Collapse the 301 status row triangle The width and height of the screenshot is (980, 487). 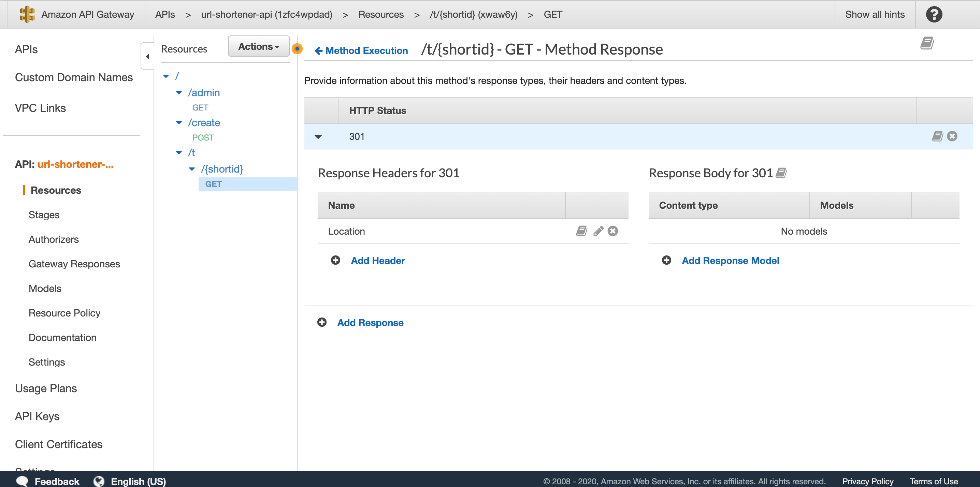318,136
